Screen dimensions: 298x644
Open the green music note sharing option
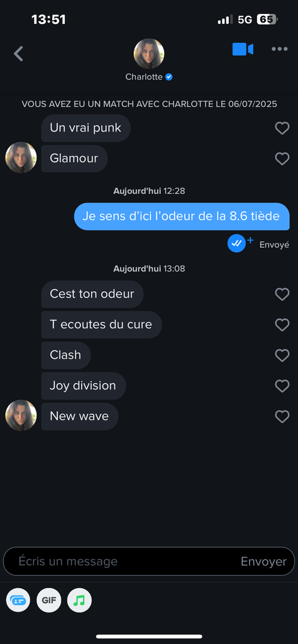80,601
